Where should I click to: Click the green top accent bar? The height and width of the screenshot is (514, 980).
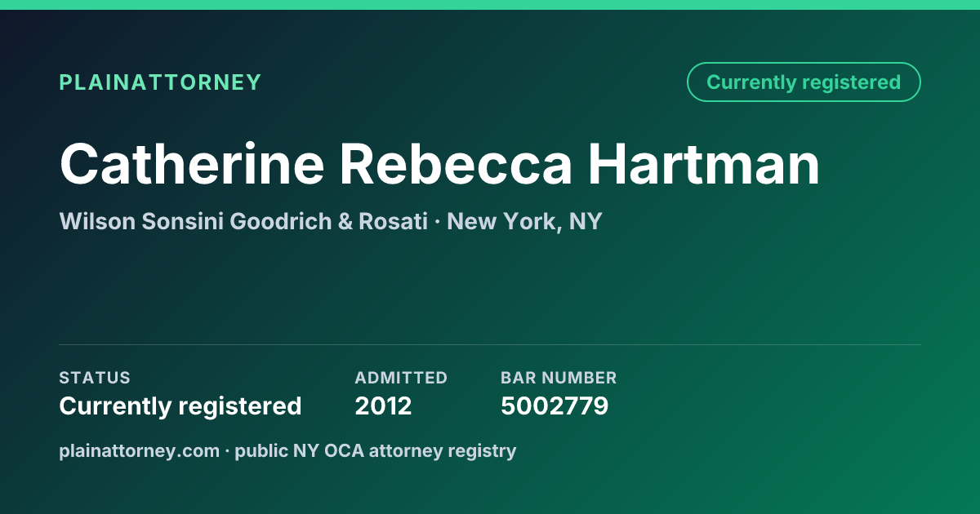point(490,5)
